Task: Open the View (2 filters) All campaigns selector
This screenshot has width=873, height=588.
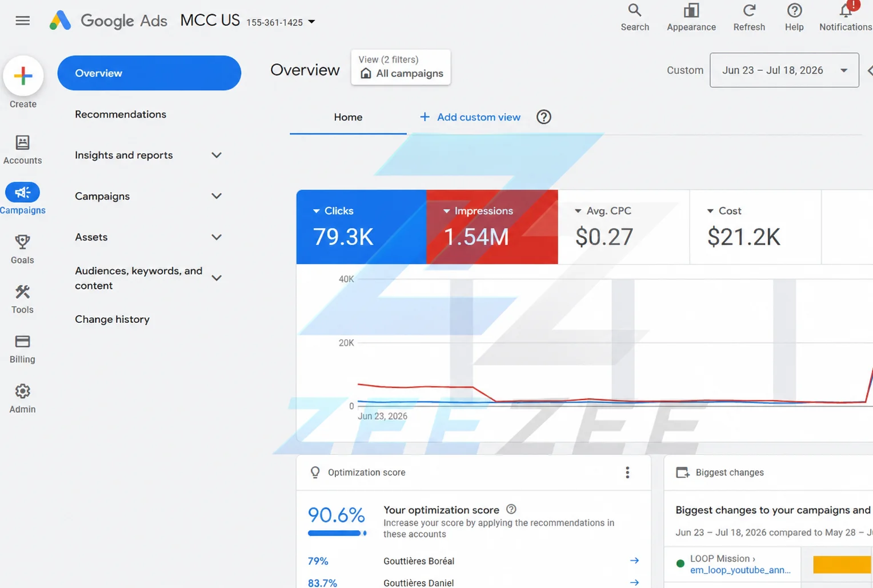Action: click(401, 67)
